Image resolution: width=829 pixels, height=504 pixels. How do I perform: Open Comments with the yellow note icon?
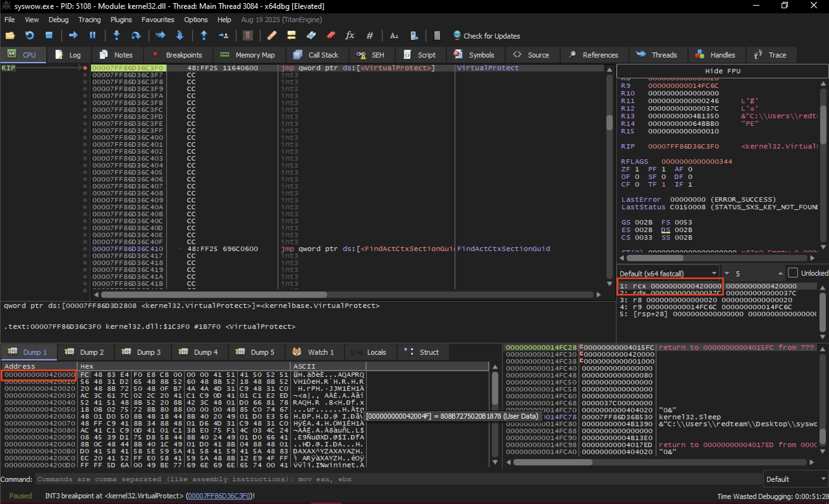[x=292, y=36]
